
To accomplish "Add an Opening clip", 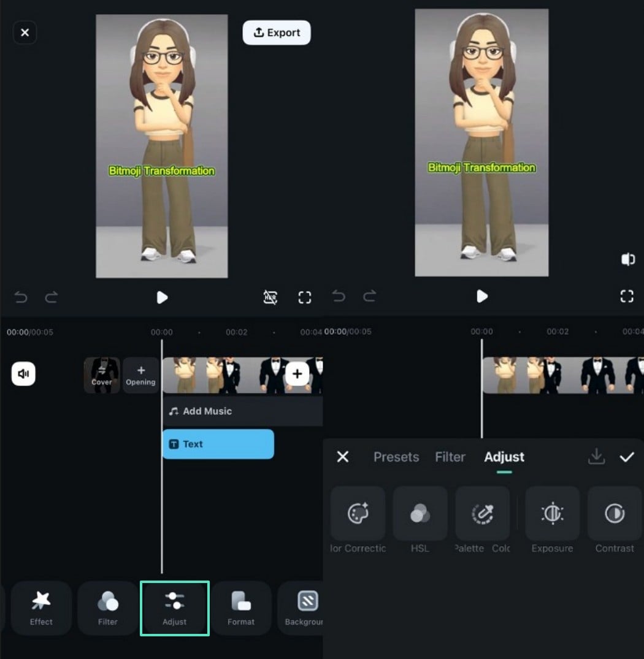I will pyautogui.click(x=140, y=375).
